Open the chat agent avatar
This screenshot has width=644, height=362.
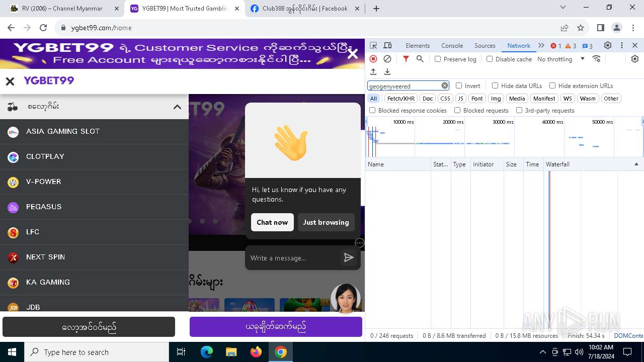(x=346, y=298)
